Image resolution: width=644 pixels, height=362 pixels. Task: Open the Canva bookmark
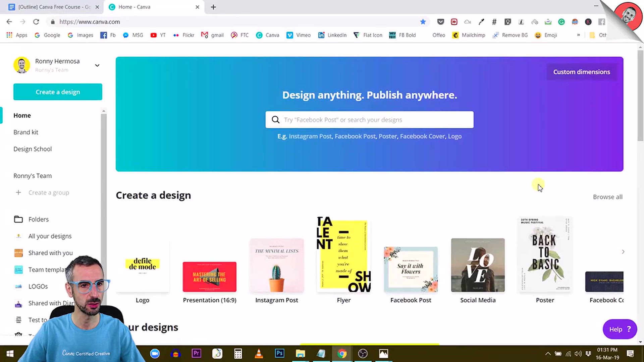(x=267, y=35)
